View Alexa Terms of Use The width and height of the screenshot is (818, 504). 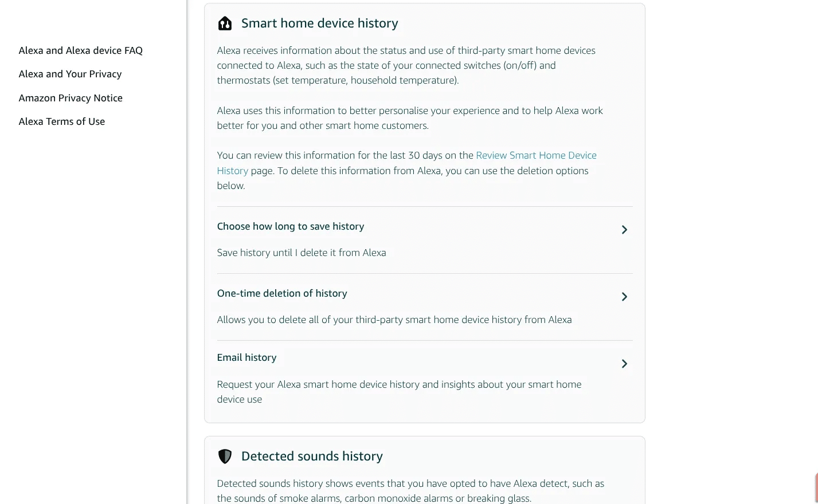(x=62, y=121)
